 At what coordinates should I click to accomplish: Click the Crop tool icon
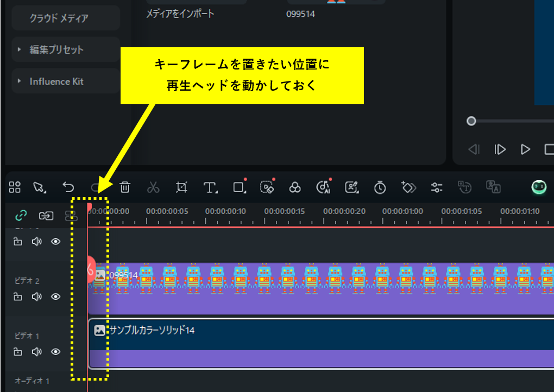pos(181,187)
